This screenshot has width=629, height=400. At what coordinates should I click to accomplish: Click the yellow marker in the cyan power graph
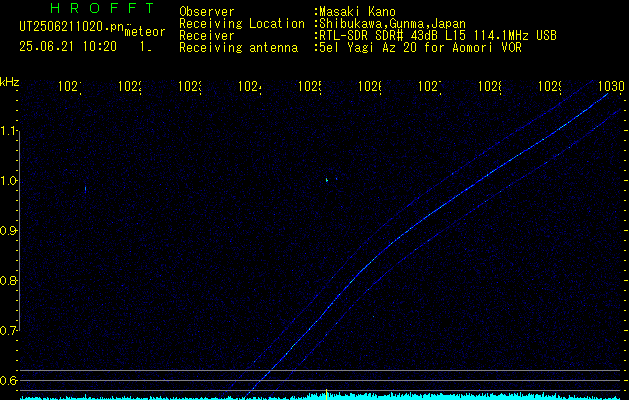point(327,394)
